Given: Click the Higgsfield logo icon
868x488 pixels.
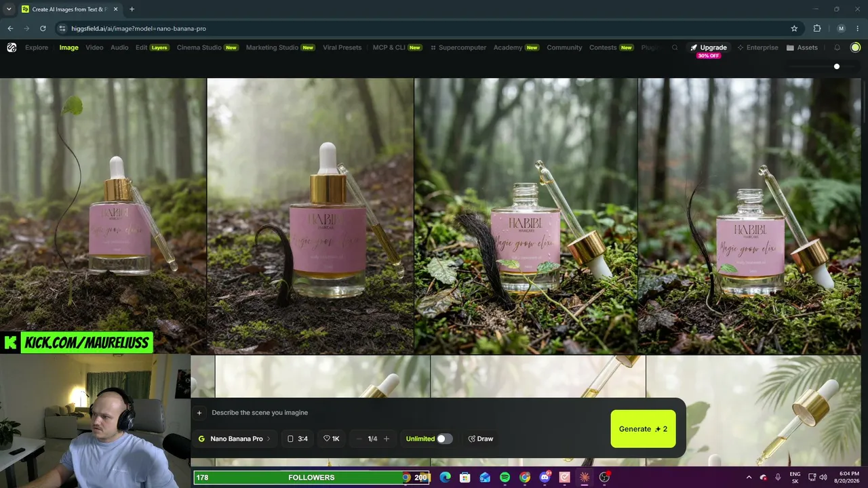Looking at the screenshot, I should (12, 47).
